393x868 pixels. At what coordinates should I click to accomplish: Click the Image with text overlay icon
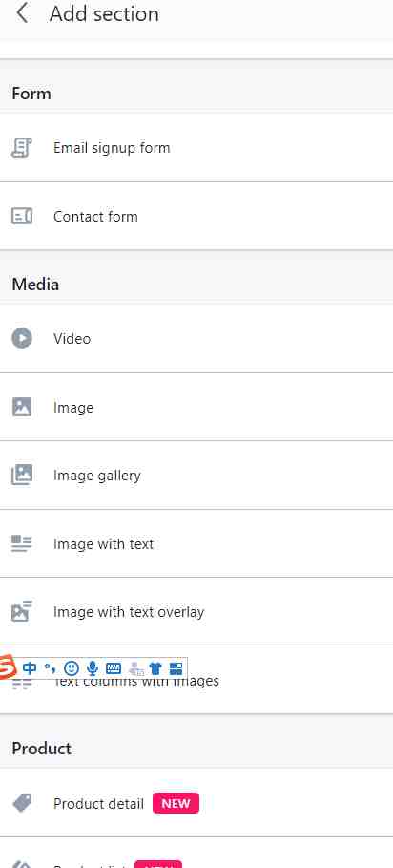click(x=22, y=611)
